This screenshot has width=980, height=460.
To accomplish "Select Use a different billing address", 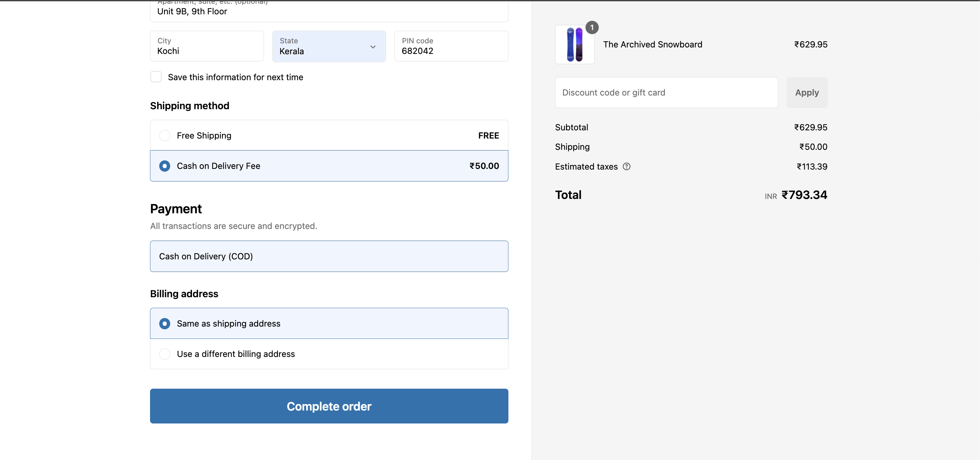I will pos(164,354).
